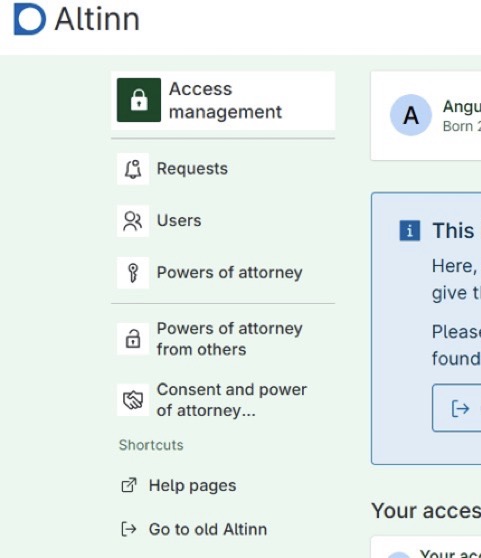Click the Powers of attorney key icon
The width and height of the screenshot is (481, 558).
(133, 273)
